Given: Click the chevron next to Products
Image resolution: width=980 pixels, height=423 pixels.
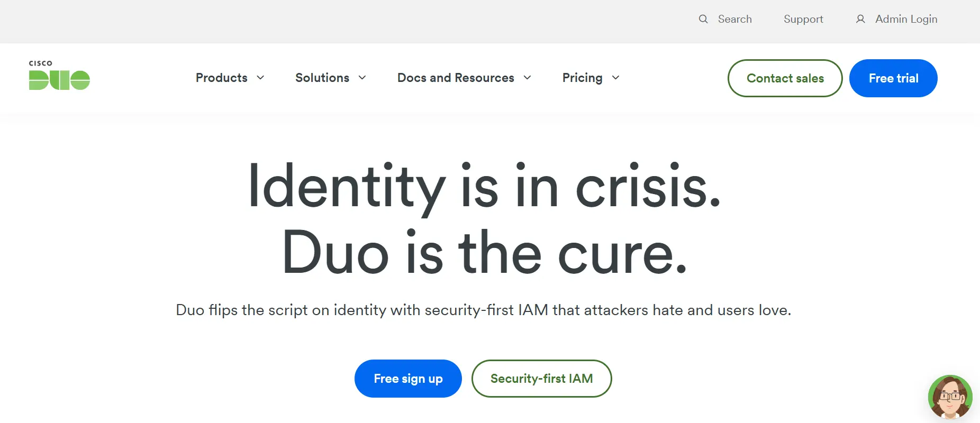Looking at the screenshot, I should [x=260, y=78].
